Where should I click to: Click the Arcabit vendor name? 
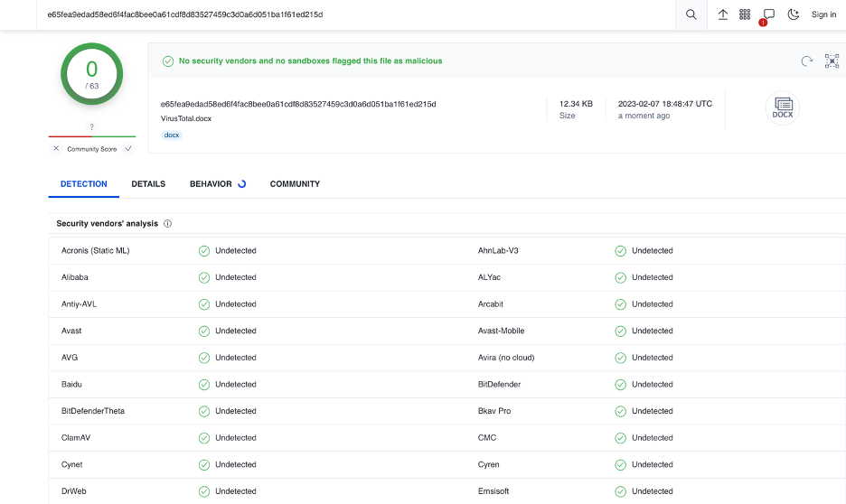pos(491,304)
